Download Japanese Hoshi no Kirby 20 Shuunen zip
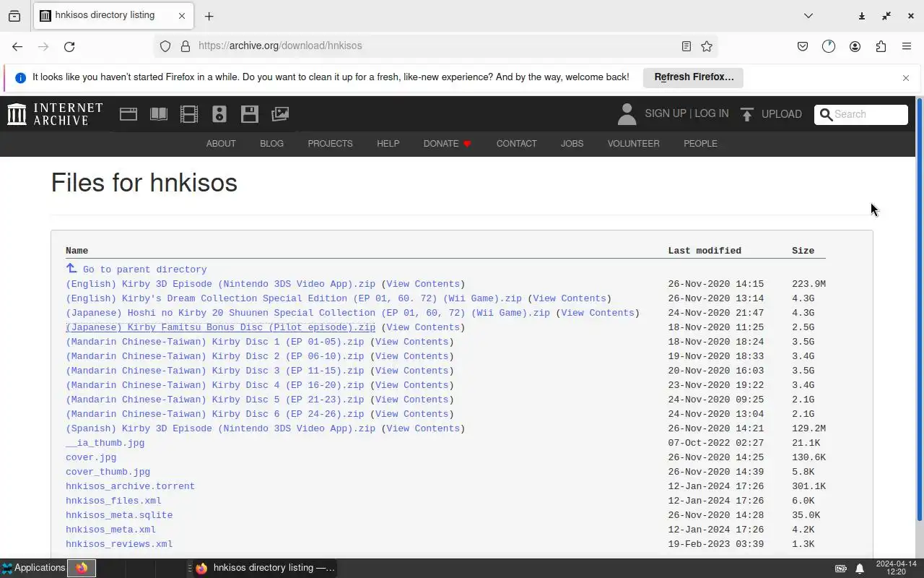The height and width of the screenshot is (578, 924). [x=308, y=313]
